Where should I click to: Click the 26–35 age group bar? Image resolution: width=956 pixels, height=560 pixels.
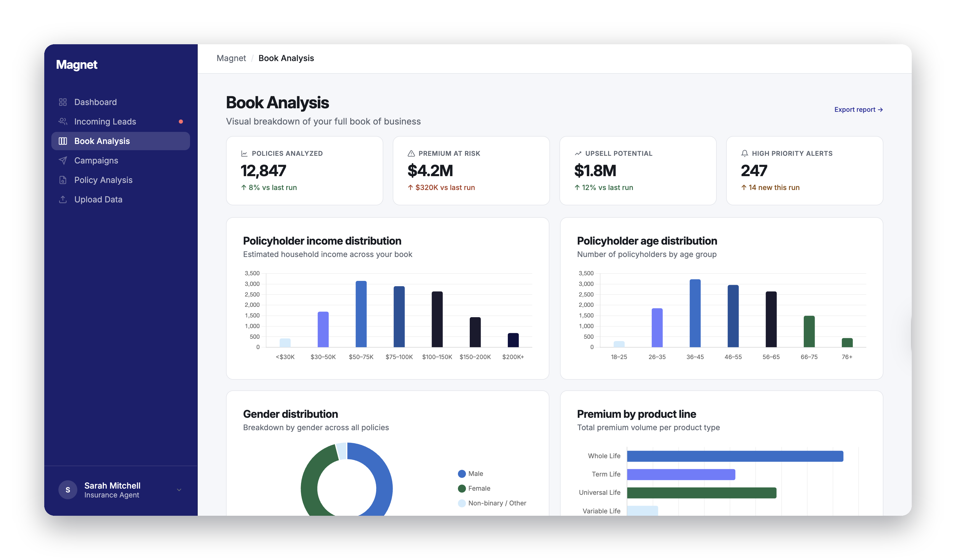click(x=657, y=328)
